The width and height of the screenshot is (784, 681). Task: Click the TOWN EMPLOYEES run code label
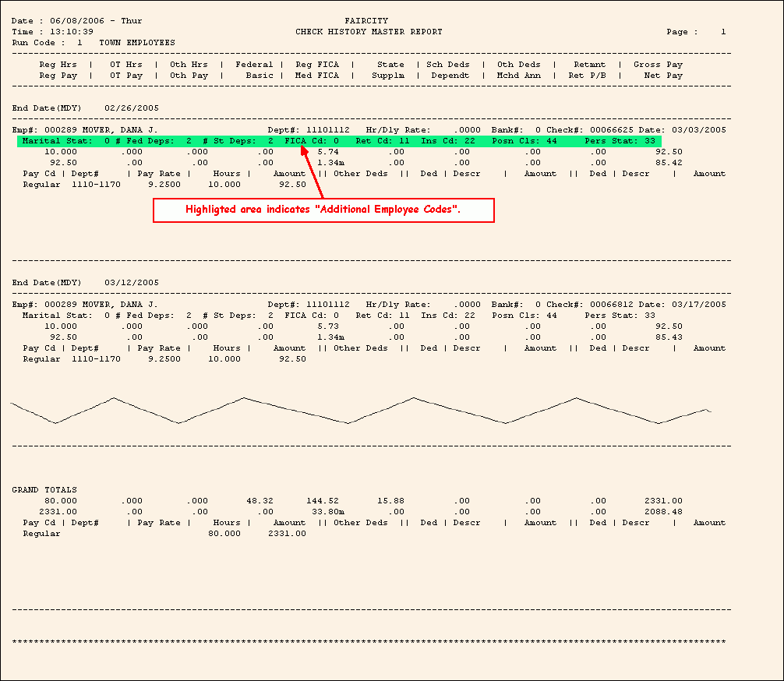(137, 43)
